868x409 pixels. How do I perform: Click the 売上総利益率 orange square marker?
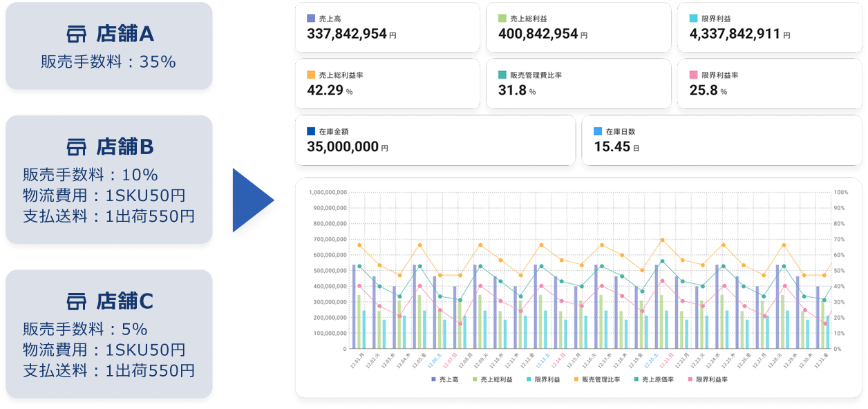tap(311, 75)
